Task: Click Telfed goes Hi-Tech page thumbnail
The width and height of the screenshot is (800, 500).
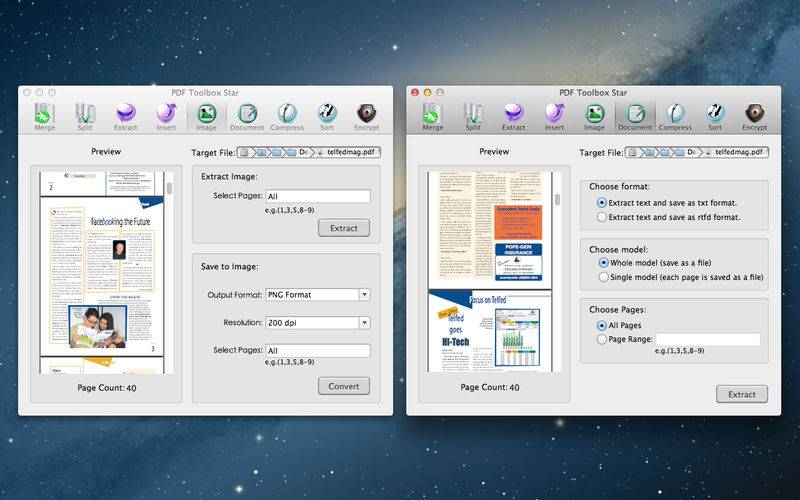Action: point(490,331)
